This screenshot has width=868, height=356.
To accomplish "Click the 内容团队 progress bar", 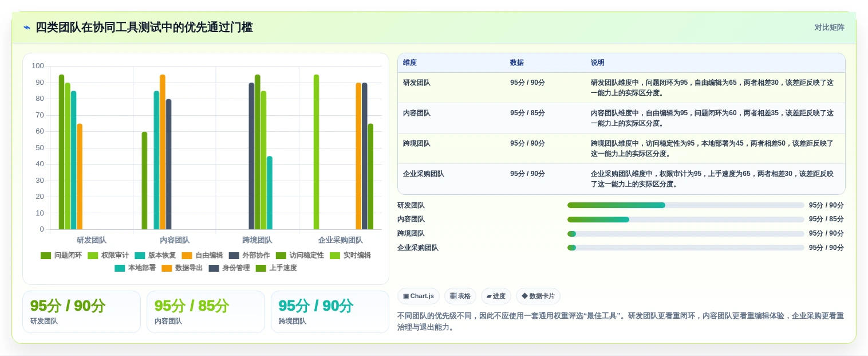I will (x=686, y=220).
